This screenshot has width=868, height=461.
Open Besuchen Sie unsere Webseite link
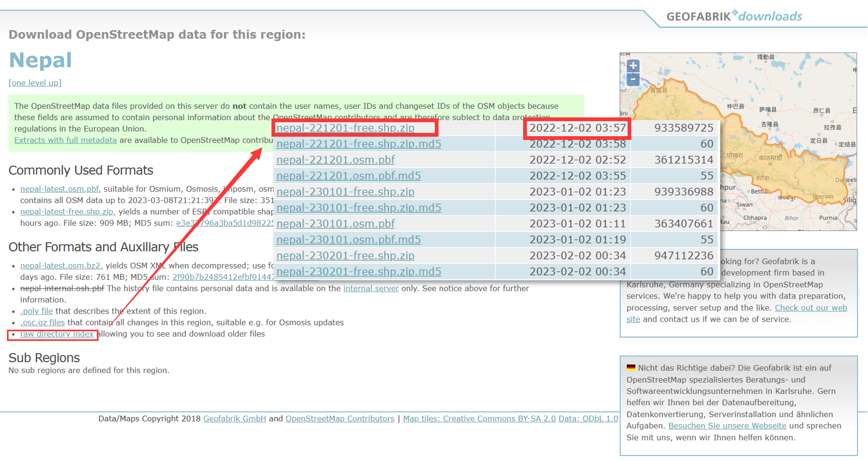(x=727, y=426)
